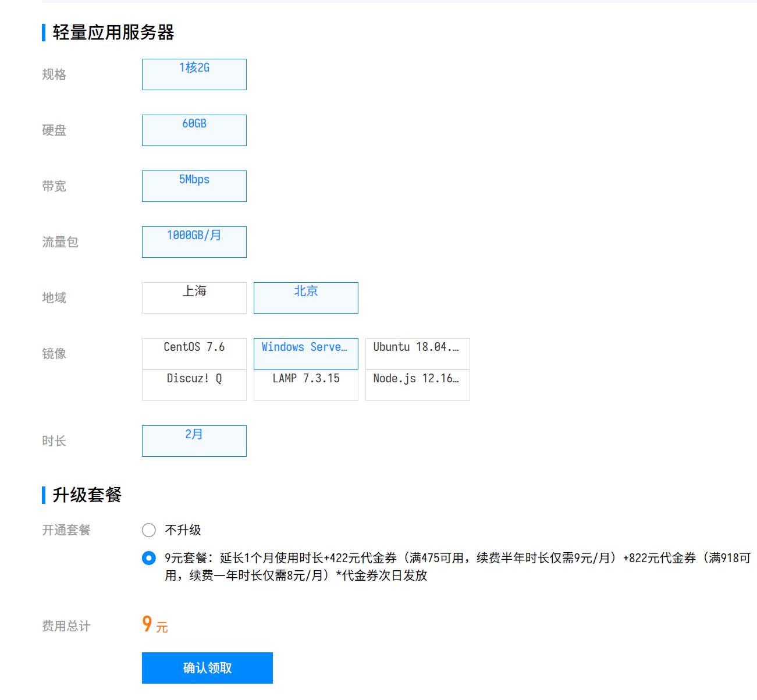Click the 升级套餐 section heading
The image size is (757, 700).
[x=87, y=495]
